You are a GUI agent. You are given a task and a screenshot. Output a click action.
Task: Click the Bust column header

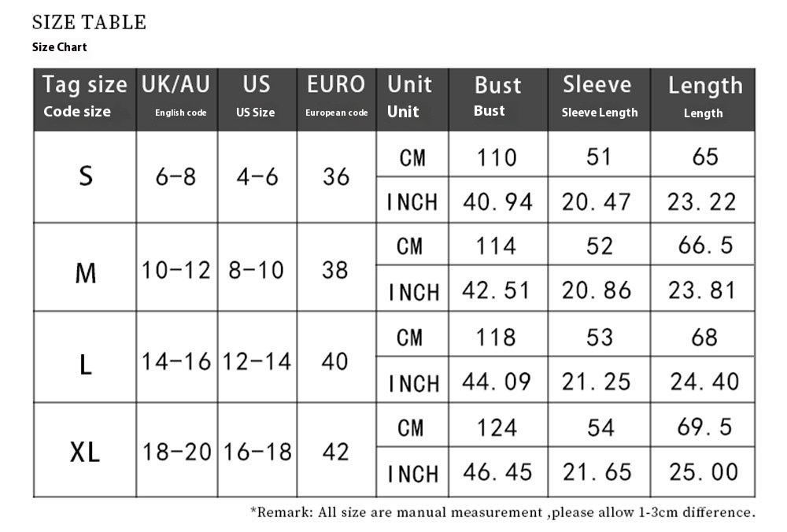tap(498, 99)
